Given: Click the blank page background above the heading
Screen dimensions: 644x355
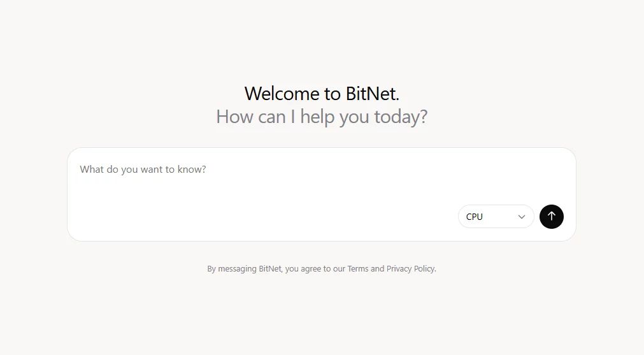Looking at the screenshot, I should pos(322,38).
